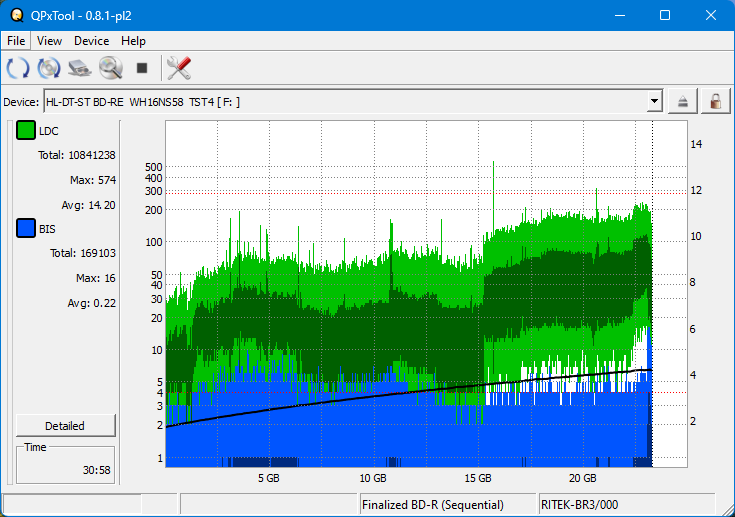Open preferences wrench and screwdriver icon
This screenshot has width=735, height=517.
(x=179, y=68)
